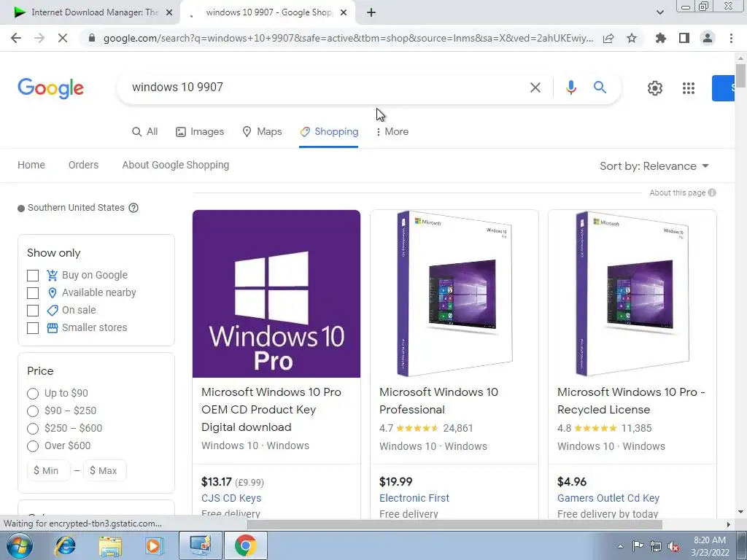This screenshot has width=747, height=560.
Task: Select the Shopping tab
Action: [329, 131]
